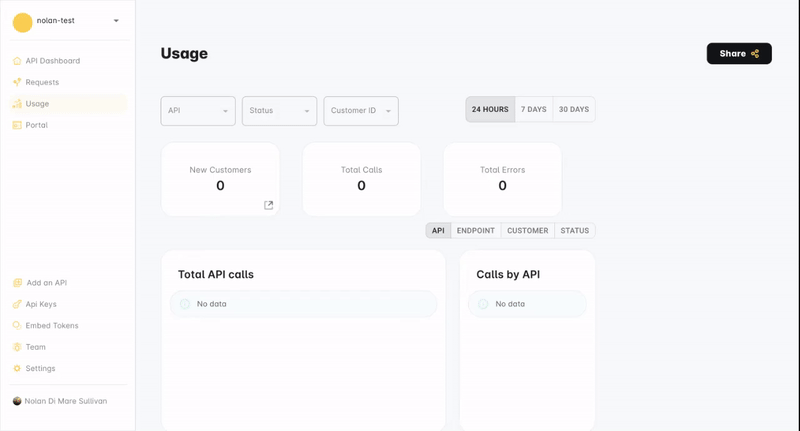Click the Api Keys key icon

[17, 304]
